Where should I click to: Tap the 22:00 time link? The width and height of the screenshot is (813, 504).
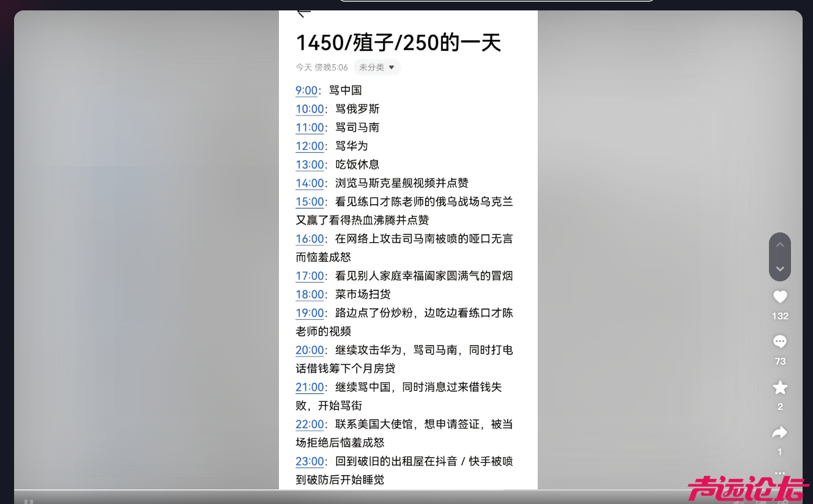pos(310,424)
